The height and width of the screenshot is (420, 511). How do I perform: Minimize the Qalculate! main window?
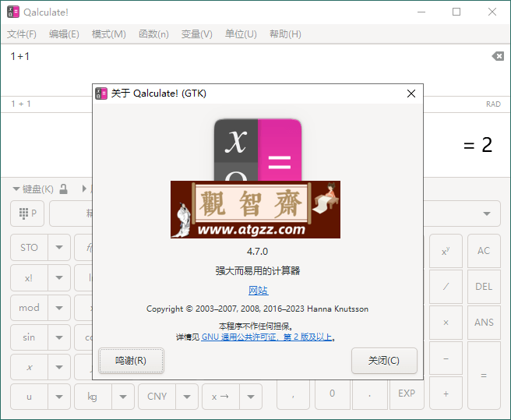[x=421, y=12]
